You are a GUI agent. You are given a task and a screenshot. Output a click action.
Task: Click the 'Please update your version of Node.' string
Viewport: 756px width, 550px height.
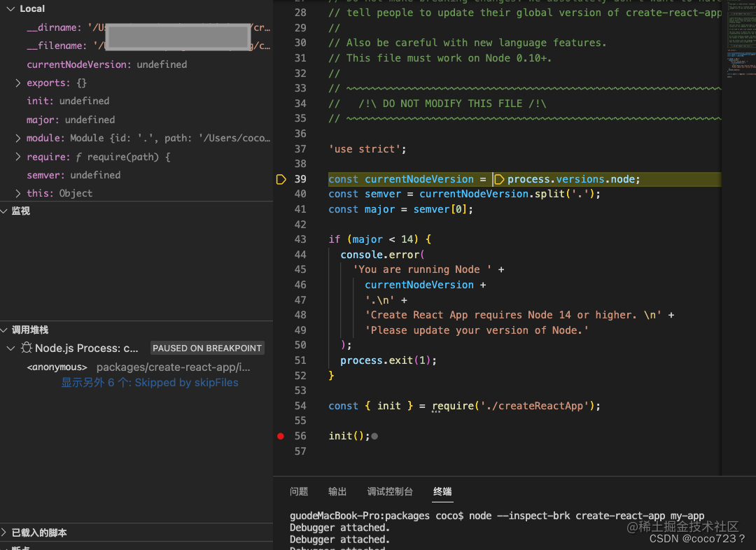pos(477,331)
